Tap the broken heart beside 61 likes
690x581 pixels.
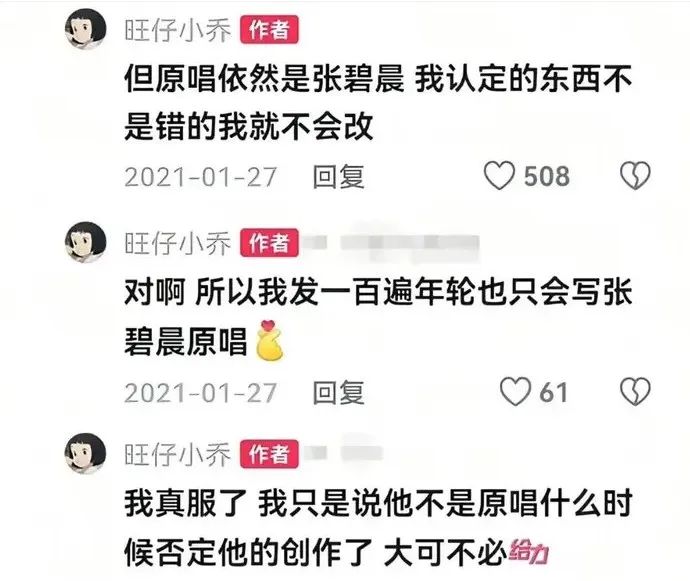[x=635, y=392]
